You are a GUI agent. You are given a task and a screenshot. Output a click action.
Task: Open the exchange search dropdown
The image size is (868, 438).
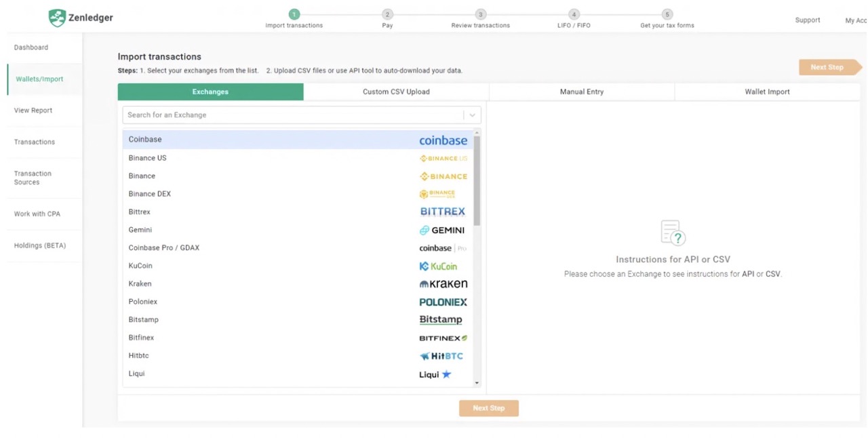(472, 115)
